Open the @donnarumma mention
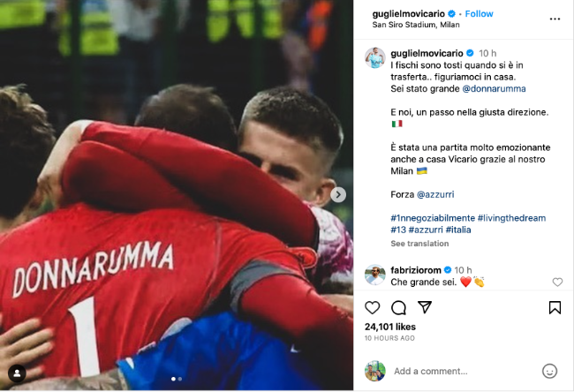The width and height of the screenshot is (574, 392). pos(494,88)
